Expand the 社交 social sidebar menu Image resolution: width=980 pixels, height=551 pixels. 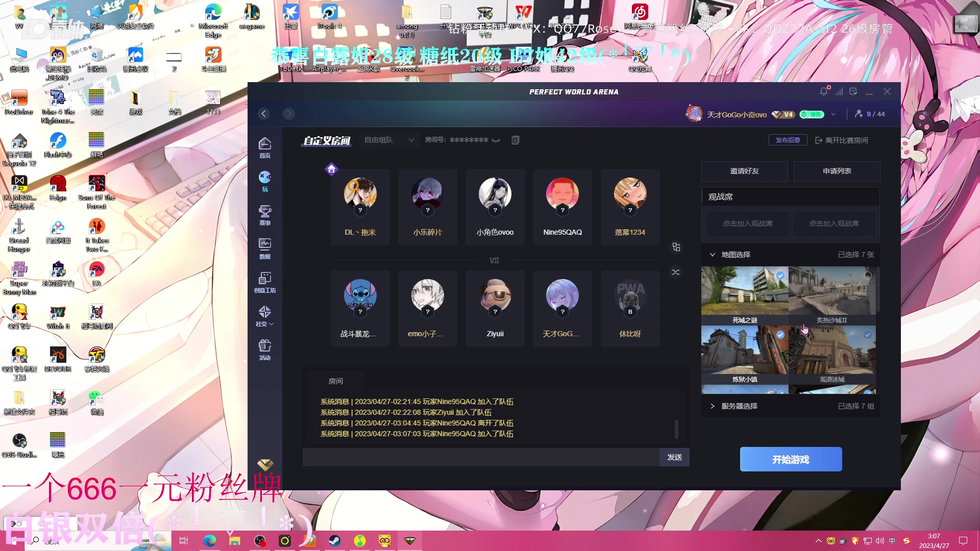click(x=265, y=316)
